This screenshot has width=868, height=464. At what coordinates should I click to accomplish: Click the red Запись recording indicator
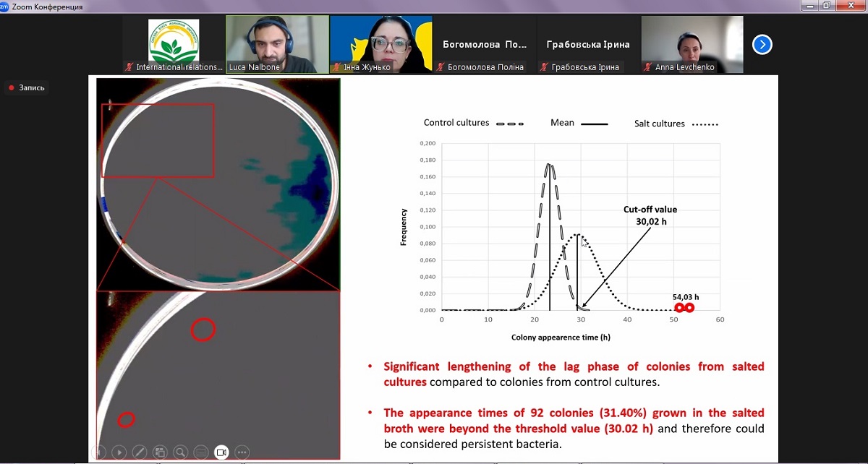pos(27,88)
